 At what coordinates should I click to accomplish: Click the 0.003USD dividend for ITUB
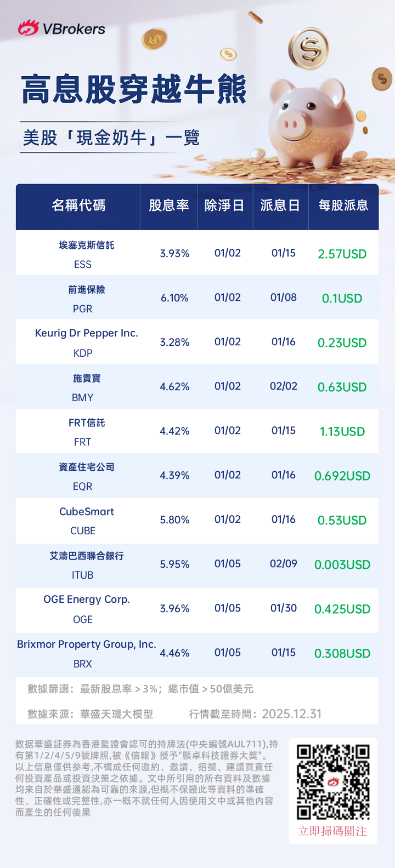point(342,564)
